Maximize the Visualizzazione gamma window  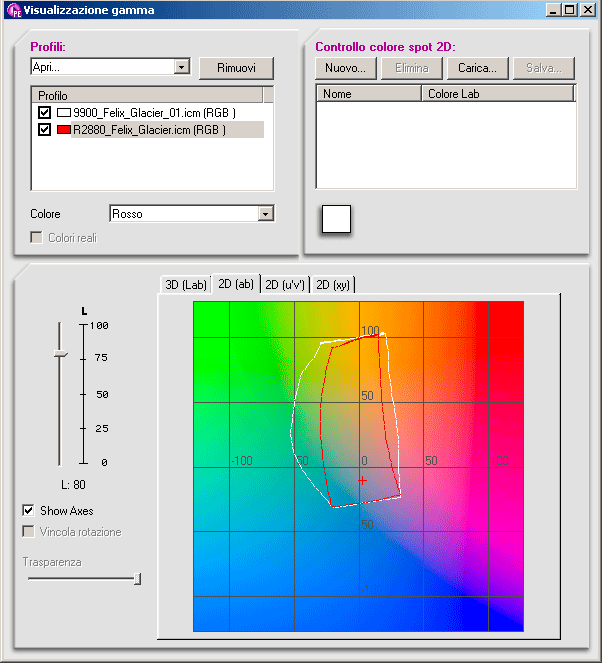[569, 10]
